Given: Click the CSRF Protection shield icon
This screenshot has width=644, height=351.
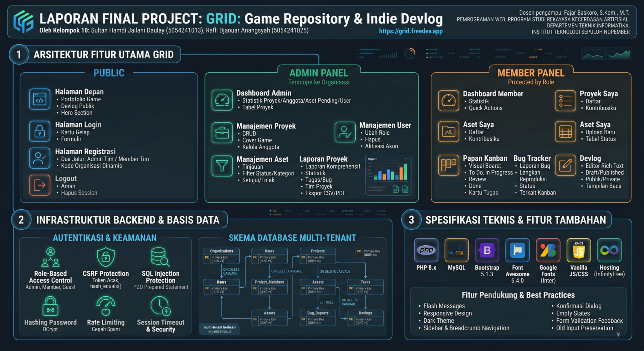Looking at the screenshot, I should 106,257.
